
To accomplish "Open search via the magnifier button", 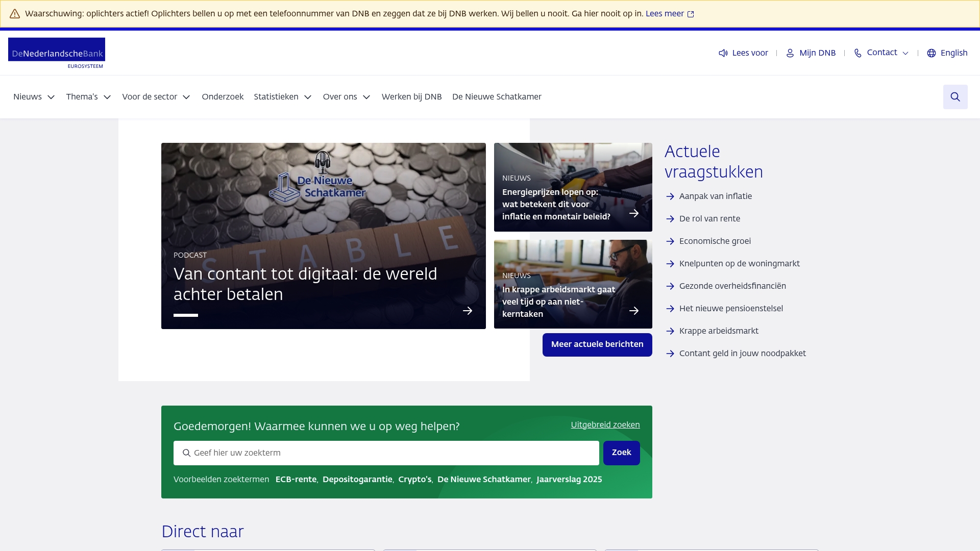I will [955, 97].
